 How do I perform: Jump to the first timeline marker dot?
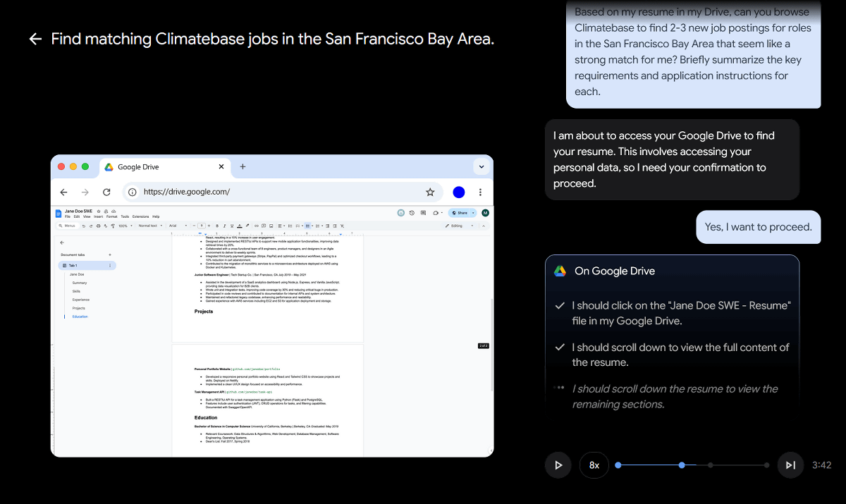(618, 465)
